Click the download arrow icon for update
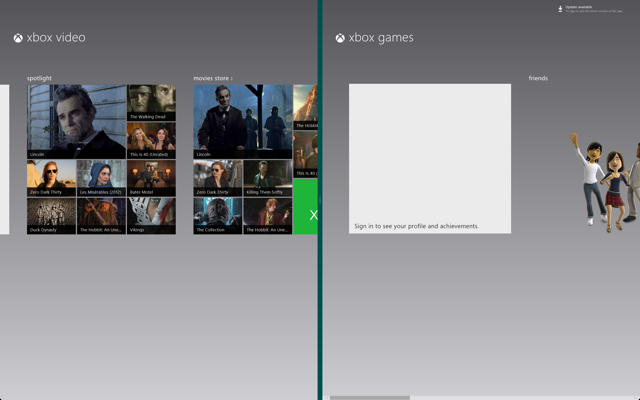The width and height of the screenshot is (640, 400). point(560,9)
